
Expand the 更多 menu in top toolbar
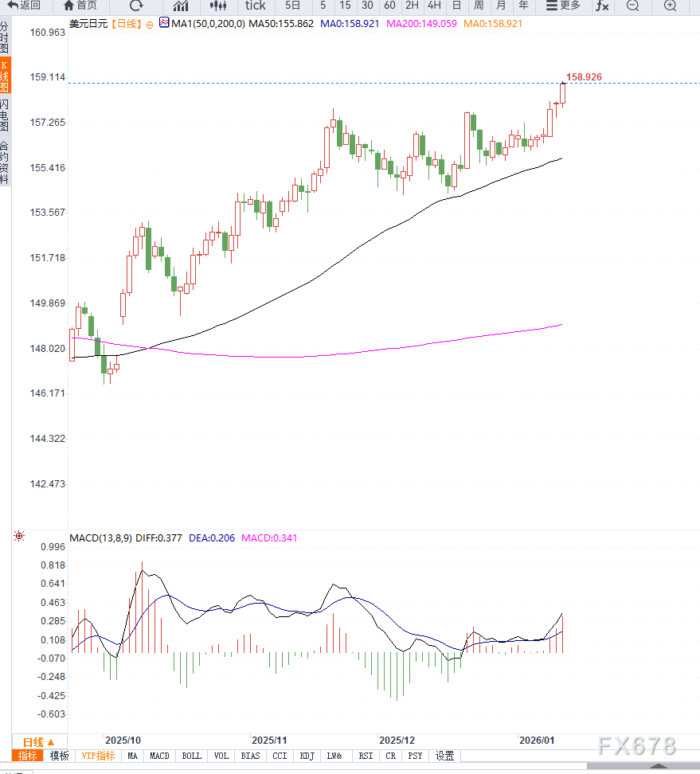563,6
